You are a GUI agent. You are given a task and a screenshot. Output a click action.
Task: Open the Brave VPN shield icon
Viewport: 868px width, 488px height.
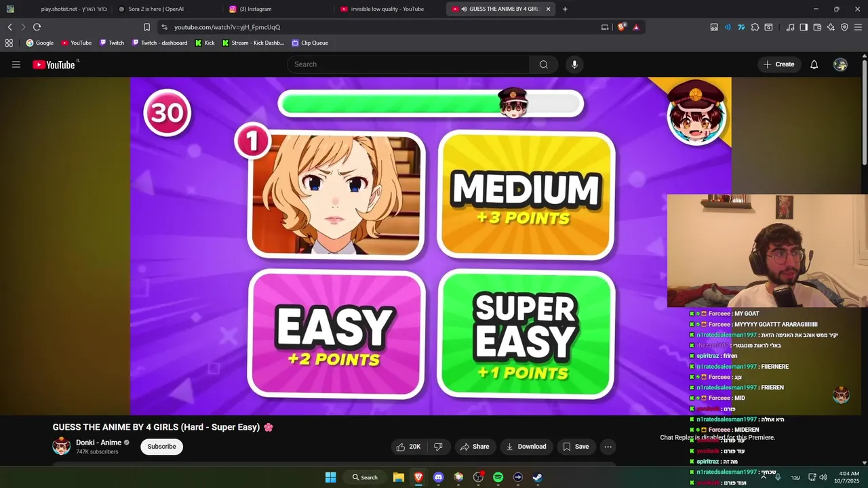click(844, 27)
